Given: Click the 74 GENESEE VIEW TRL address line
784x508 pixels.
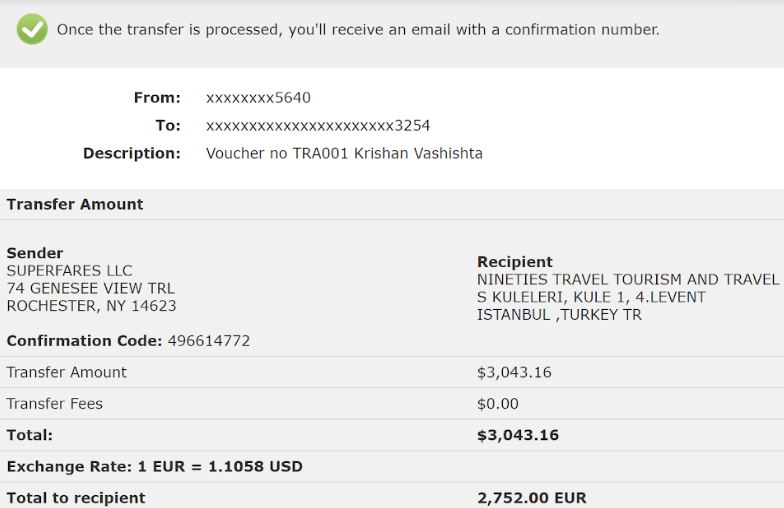Looking at the screenshot, I should coord(90,288).
